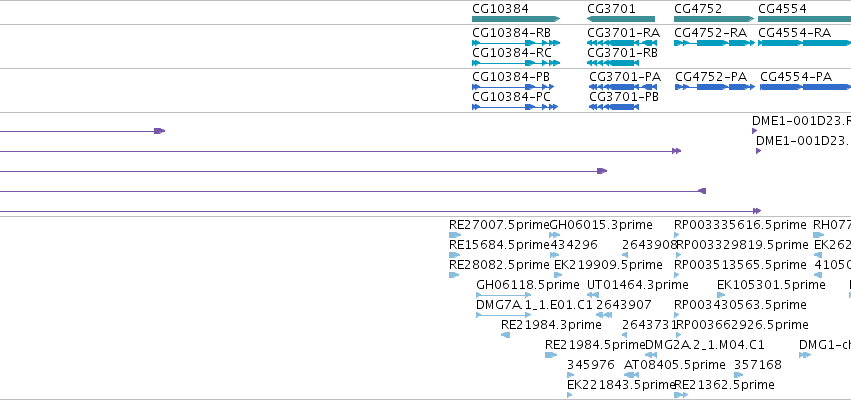Click the DMG7A.1_1.E01.C1 feature line

click(x=503, y=315)
